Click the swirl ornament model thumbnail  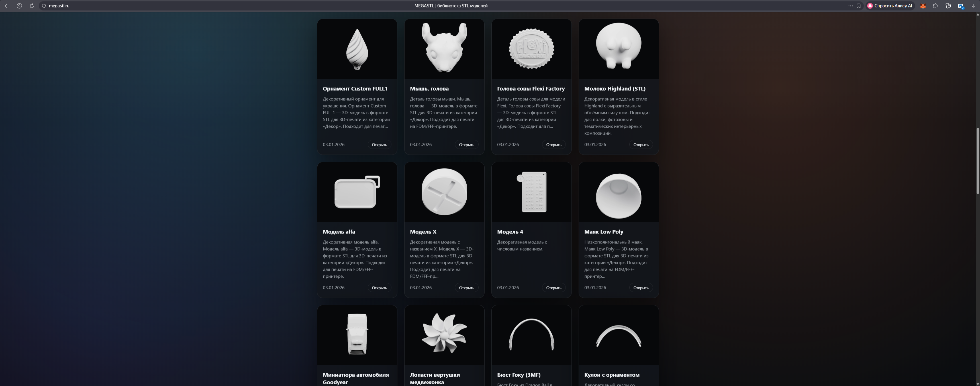pyautogui.click(x=357, y=49)
